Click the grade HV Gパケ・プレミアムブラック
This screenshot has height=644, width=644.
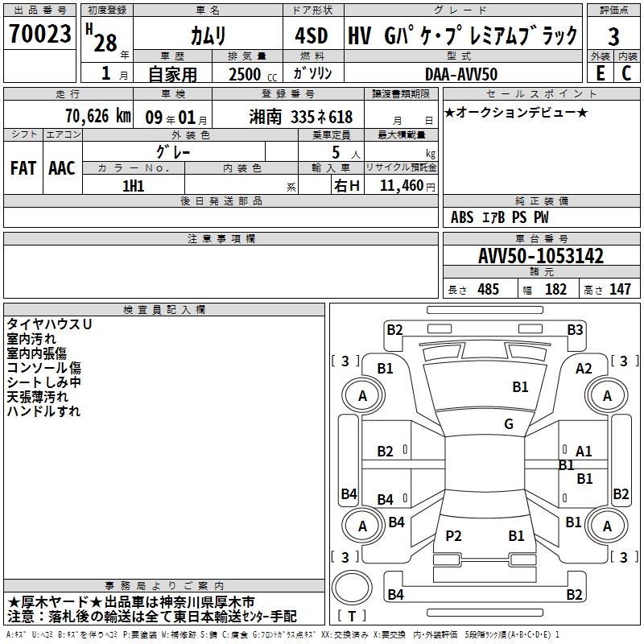tap(462, 35)
